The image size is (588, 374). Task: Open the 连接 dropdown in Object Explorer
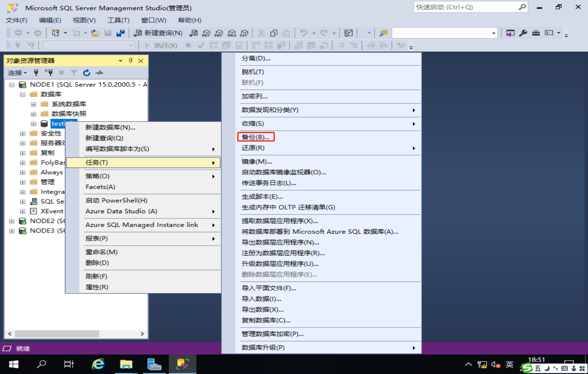tap(17, 73)
